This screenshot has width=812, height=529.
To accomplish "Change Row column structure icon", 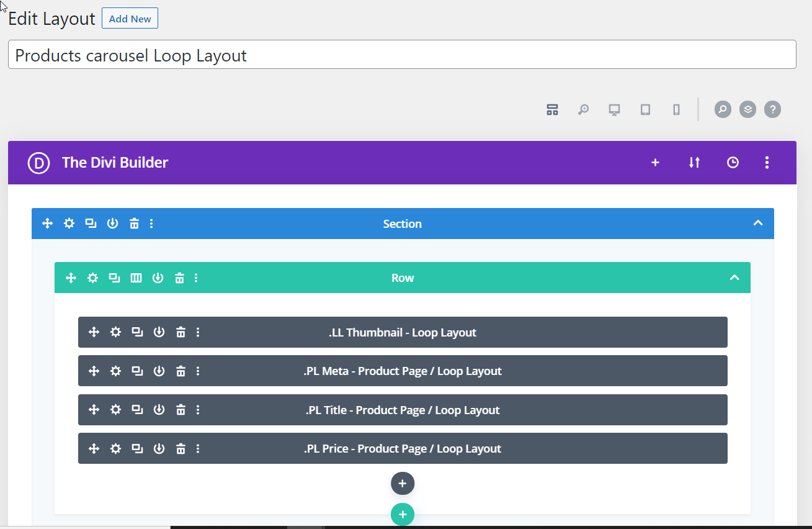I will pyautogui.click(x=136, y=278).
